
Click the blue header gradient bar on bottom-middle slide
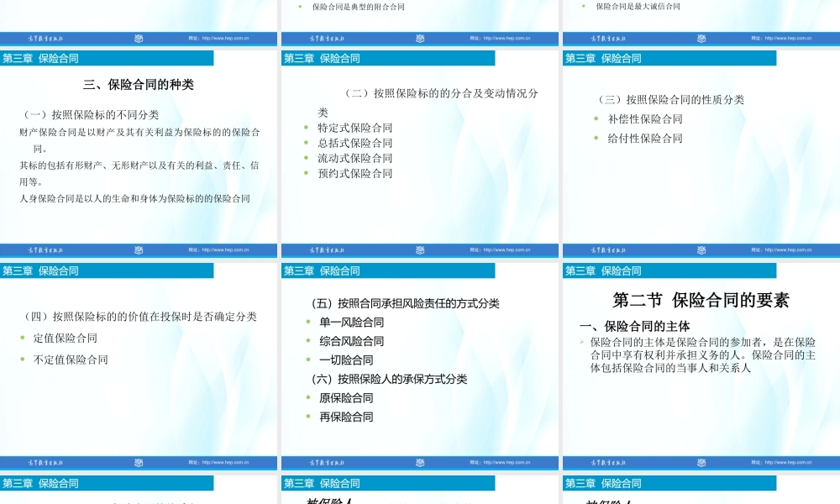(x=386, y=483)
